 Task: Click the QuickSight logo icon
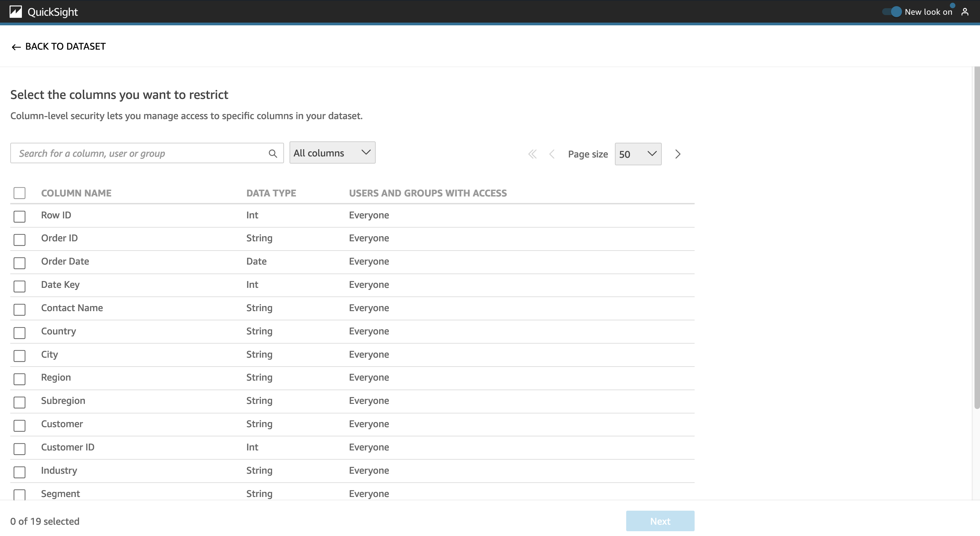(x=16, y=12)
